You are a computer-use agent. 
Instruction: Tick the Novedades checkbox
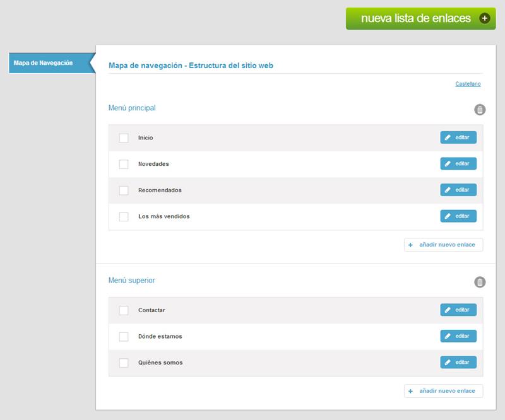[124, 164]
